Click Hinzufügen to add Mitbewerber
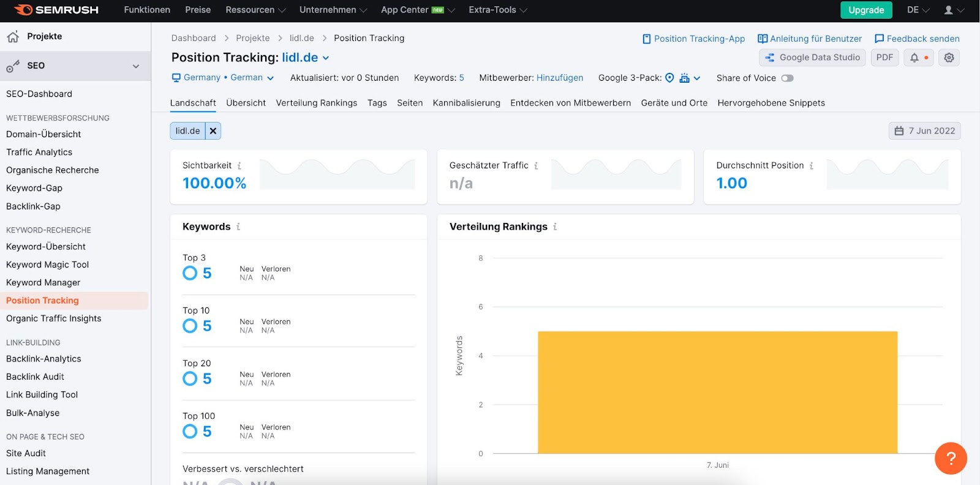Screen dimensions: 980x485 coord(560,78)
